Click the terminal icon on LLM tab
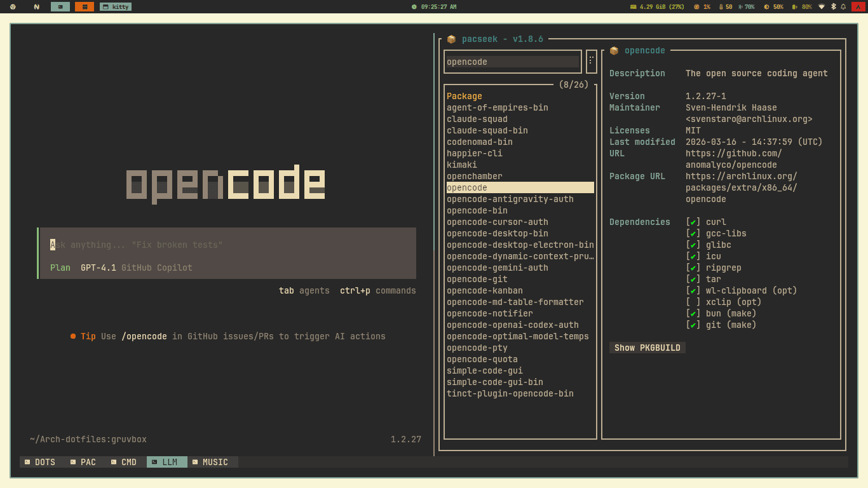This screenshot has width=868, height=488. 154,462
